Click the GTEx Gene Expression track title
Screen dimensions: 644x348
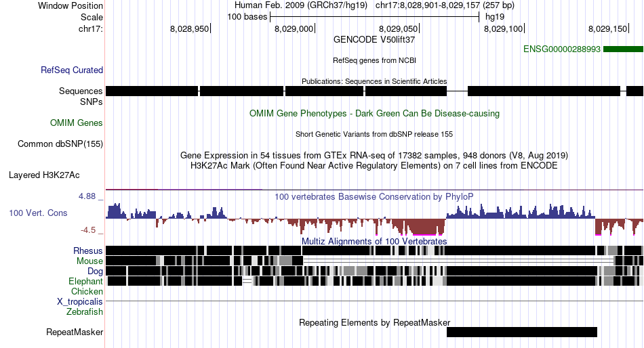374,156
